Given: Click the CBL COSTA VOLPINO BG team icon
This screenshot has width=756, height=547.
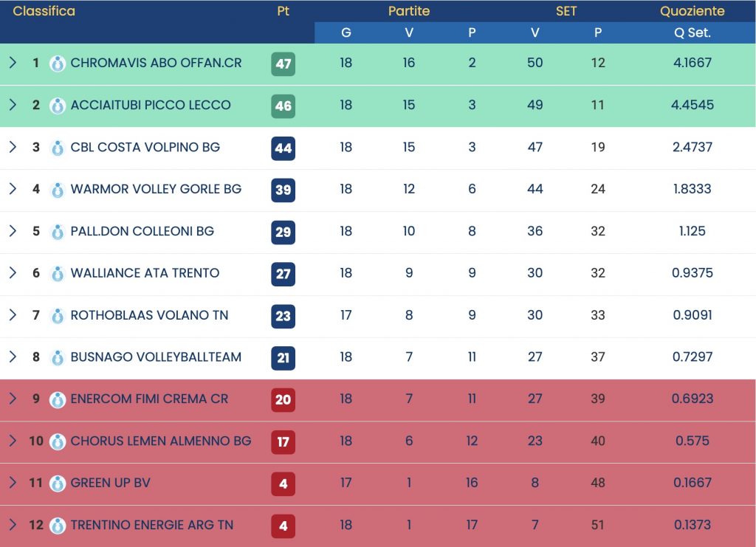Looking at the screenshot, I should pyautogui.click(x=57, y=148).
